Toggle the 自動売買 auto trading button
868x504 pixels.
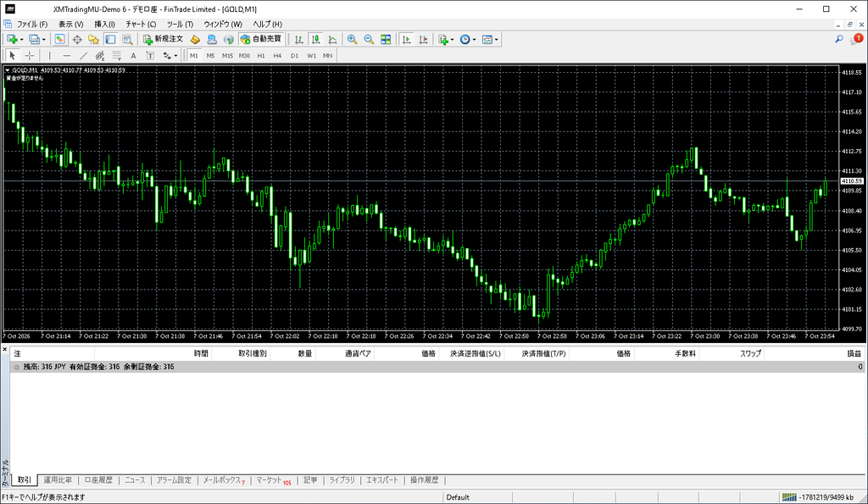261,39
